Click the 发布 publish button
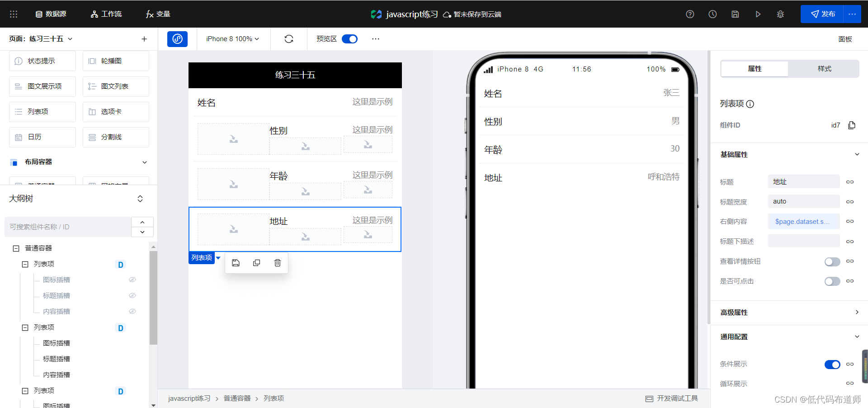 click(822, 14)
